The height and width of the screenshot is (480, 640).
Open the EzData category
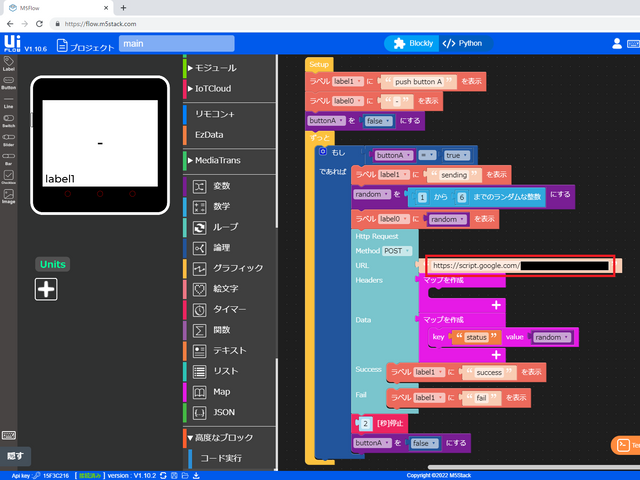(209, 133)
